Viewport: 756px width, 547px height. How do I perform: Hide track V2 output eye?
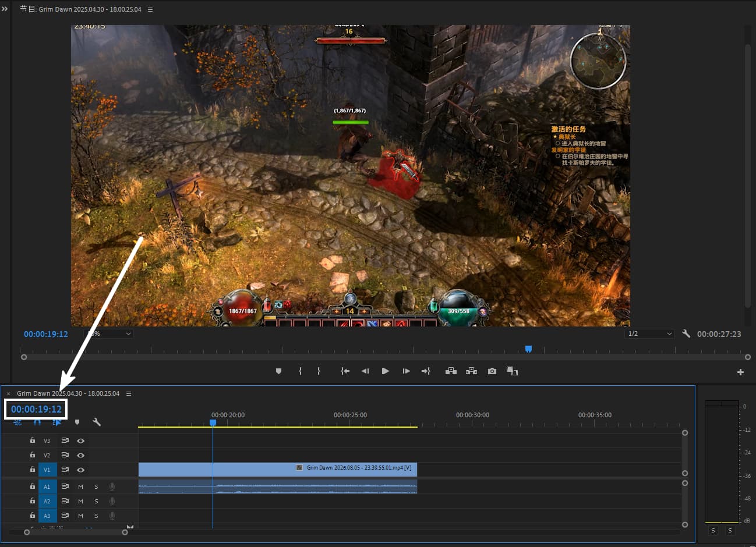click(x=81, y=455)
